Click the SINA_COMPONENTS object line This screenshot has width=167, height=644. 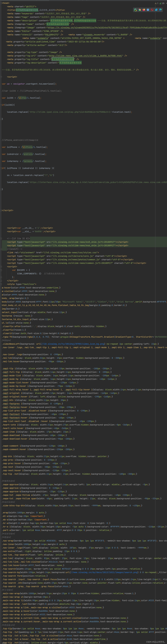pos(41,274)
